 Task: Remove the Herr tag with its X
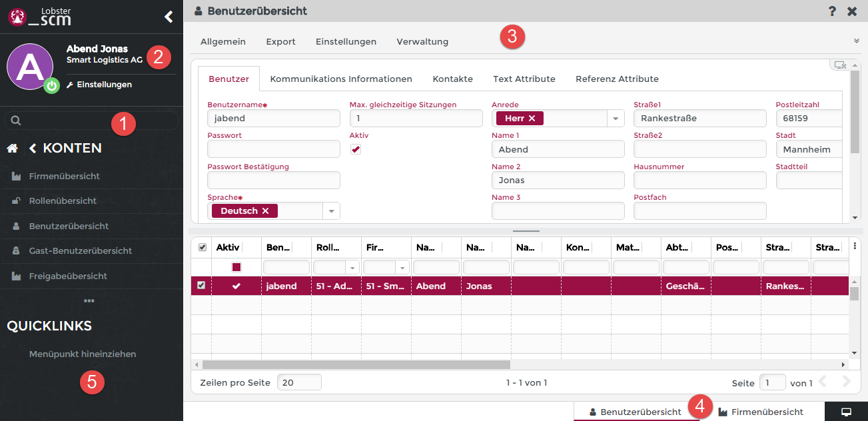coord(532,118)
